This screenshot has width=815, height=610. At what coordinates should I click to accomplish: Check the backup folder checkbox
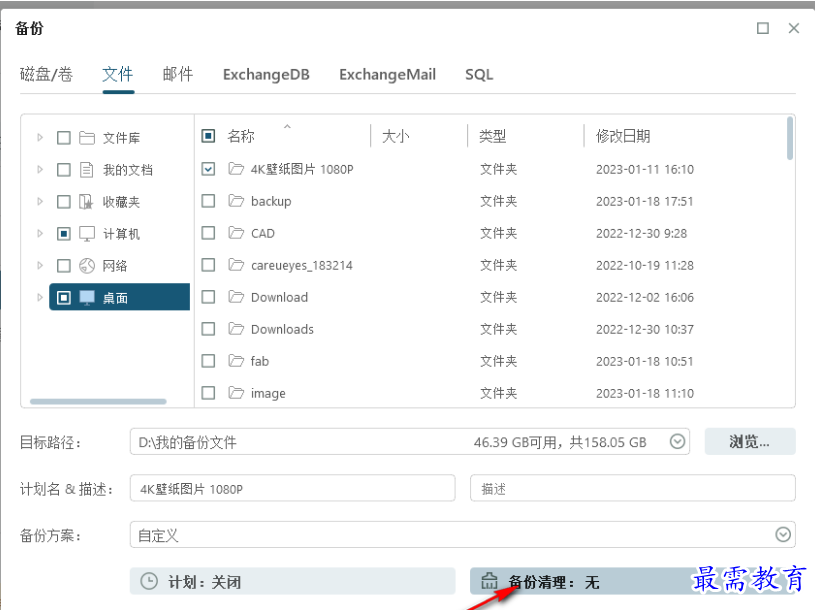point(208,201)
